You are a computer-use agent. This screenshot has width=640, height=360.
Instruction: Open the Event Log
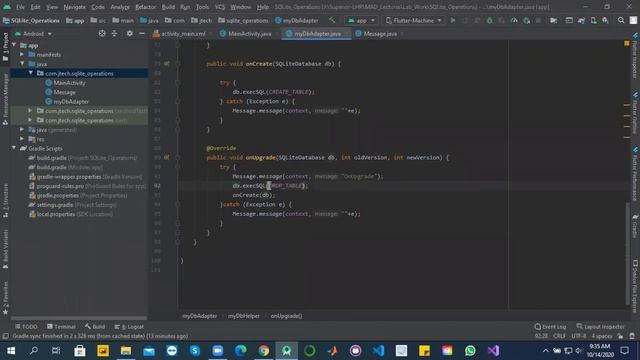[x=550, y=327]
